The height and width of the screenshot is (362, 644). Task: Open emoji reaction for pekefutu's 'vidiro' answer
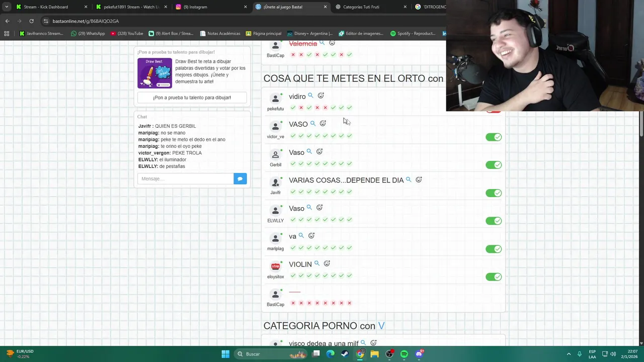click(320, 96)
